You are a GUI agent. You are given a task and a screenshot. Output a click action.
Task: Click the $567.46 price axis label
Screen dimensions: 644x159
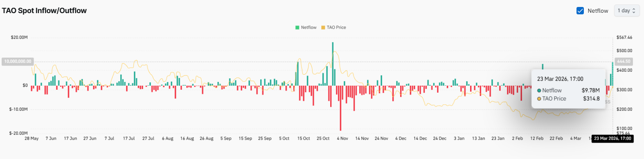[624, 37]
